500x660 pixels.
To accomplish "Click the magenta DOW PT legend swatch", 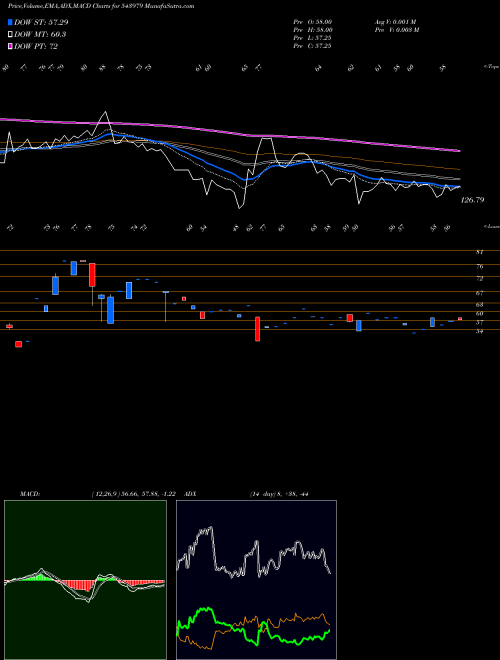I will 10,46.
